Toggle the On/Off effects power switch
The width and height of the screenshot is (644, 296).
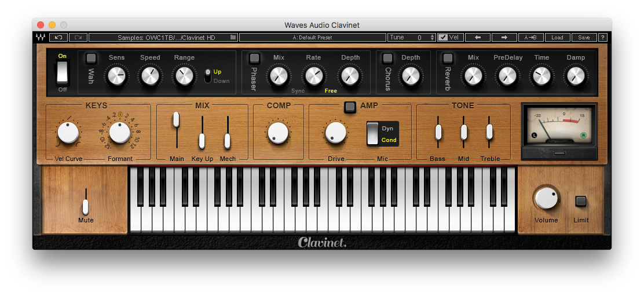point(63,72)
